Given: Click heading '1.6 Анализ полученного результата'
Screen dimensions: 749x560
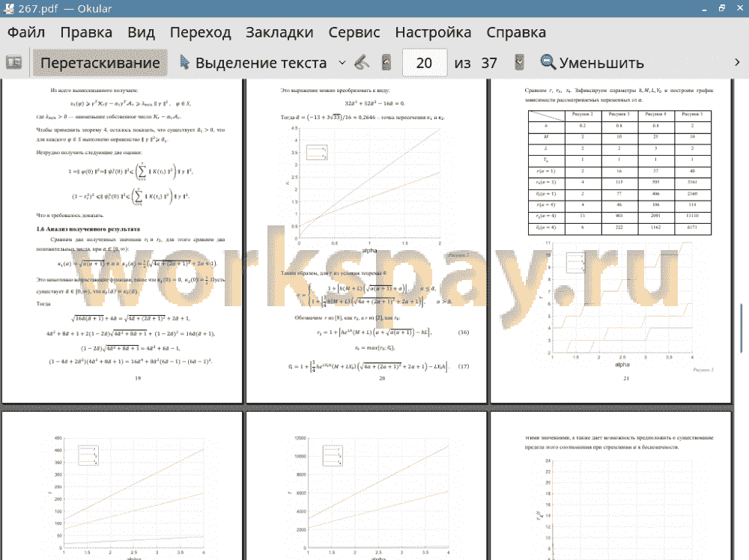Looking at the screenshot, I should pyautogui.click(x=88, y=229).
